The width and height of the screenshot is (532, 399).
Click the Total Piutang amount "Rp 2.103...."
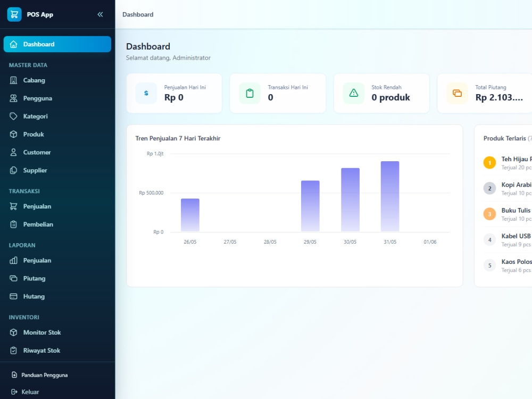coord(499,98)
